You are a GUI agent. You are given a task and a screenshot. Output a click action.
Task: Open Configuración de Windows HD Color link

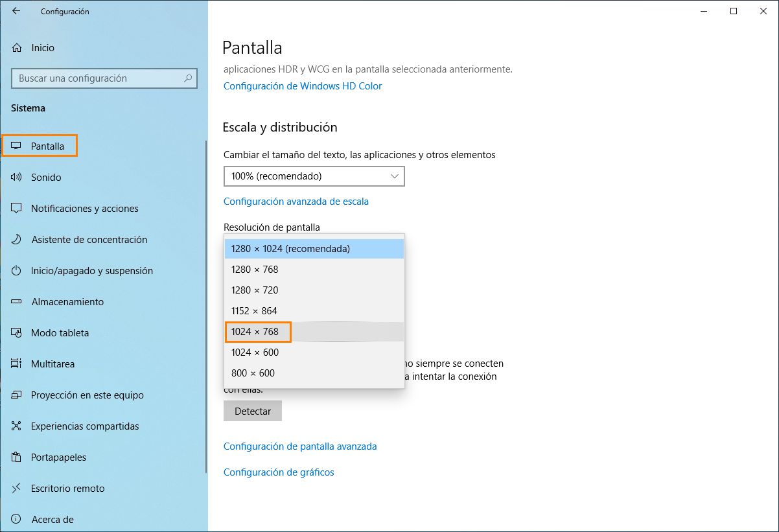click(x=303, y=86)
